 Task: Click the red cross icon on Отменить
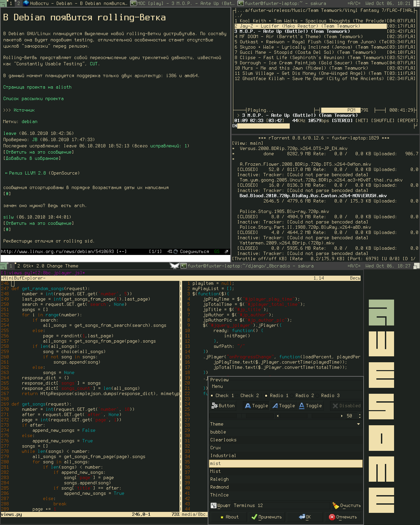(332, 517)
